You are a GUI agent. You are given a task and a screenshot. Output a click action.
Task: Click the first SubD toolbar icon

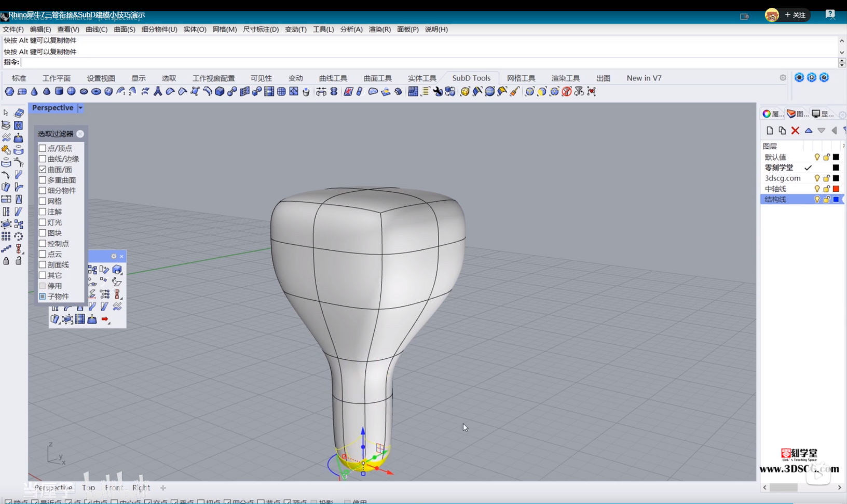(9, 91)
